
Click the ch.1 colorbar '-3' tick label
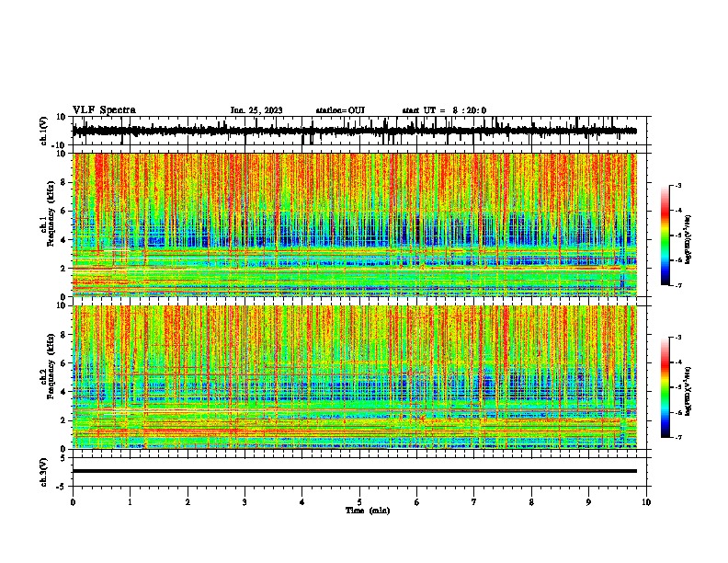point(677,185)
